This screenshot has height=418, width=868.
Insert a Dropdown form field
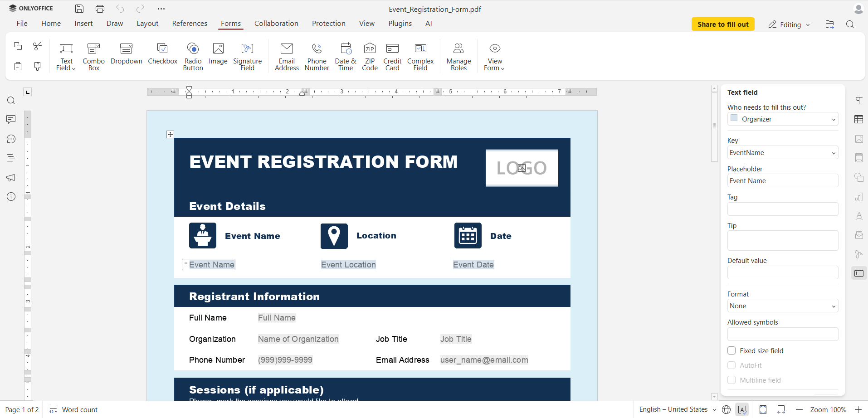point(126,53)
